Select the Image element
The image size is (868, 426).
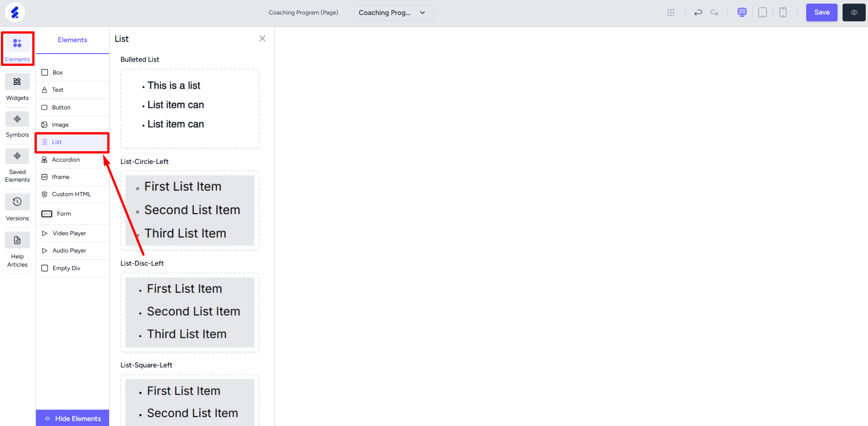tap(72, 125)
